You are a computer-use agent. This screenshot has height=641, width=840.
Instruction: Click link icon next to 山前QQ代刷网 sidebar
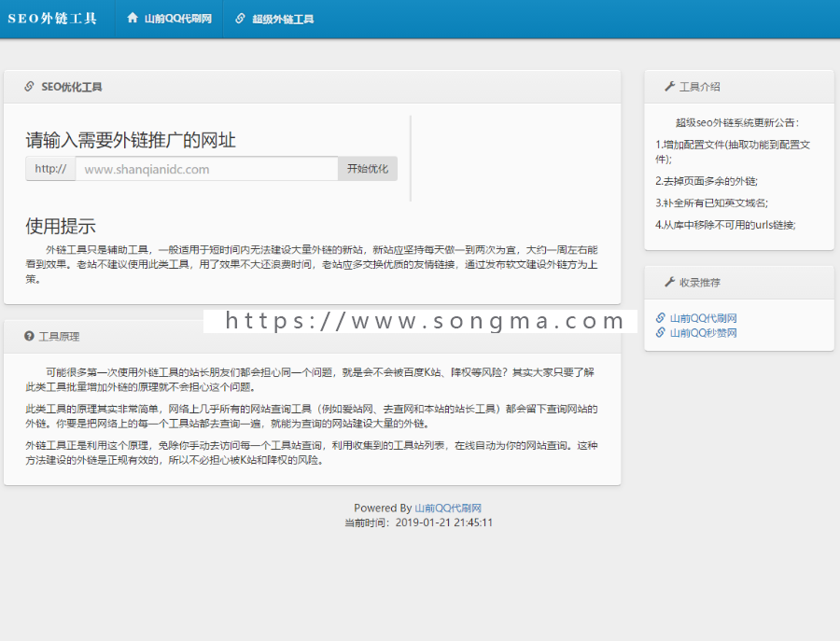click(x=661, y=317)
